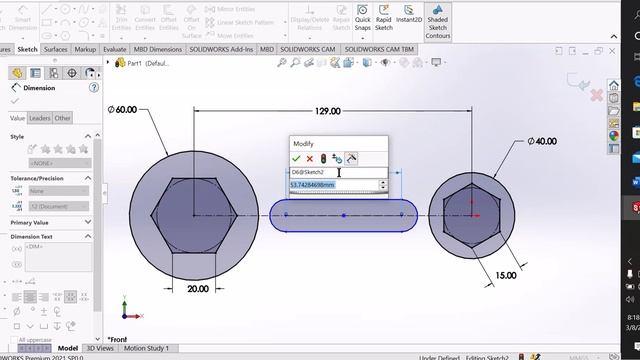Viewport: 640px width, 360px height.
Task: Click Mirror Entities tool
Action: [230, 9]
